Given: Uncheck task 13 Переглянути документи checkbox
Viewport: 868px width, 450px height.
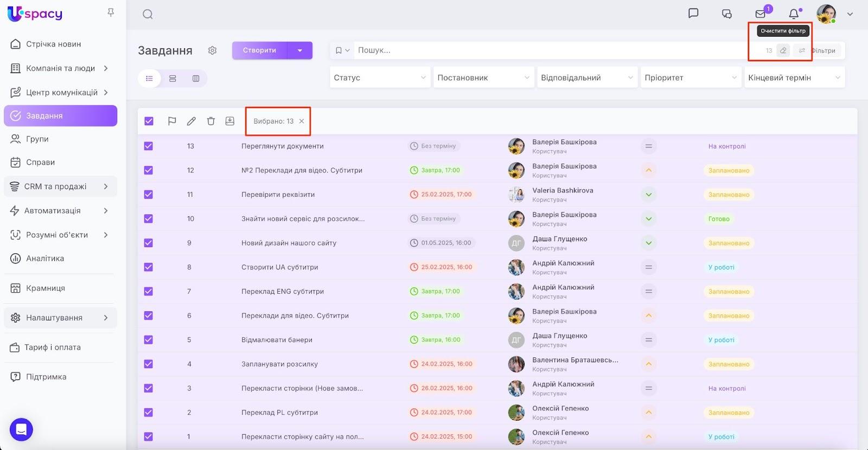Looking at the screenshot, I should tap(149, 146).
